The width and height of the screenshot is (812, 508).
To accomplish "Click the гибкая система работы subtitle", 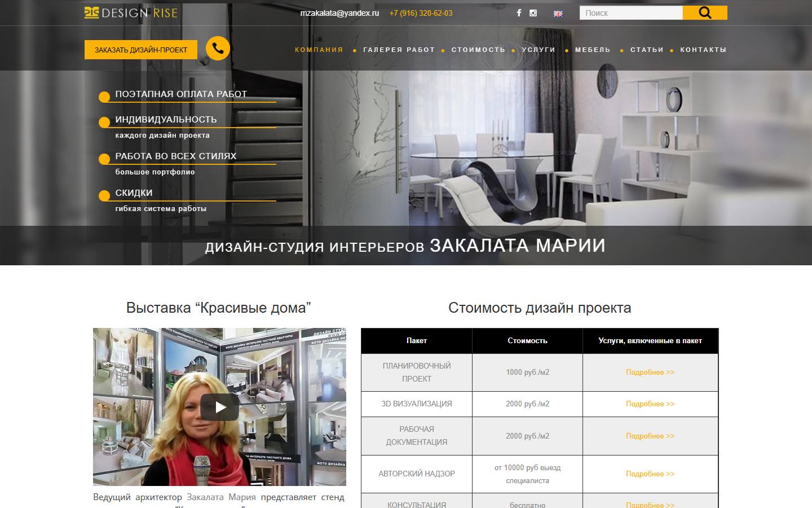I will pyautogui.click(x=161, y=209).
